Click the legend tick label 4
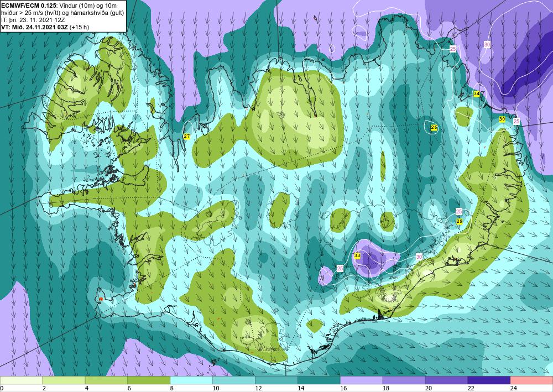This screenshot has height=392, width=553. pos(87,389)
